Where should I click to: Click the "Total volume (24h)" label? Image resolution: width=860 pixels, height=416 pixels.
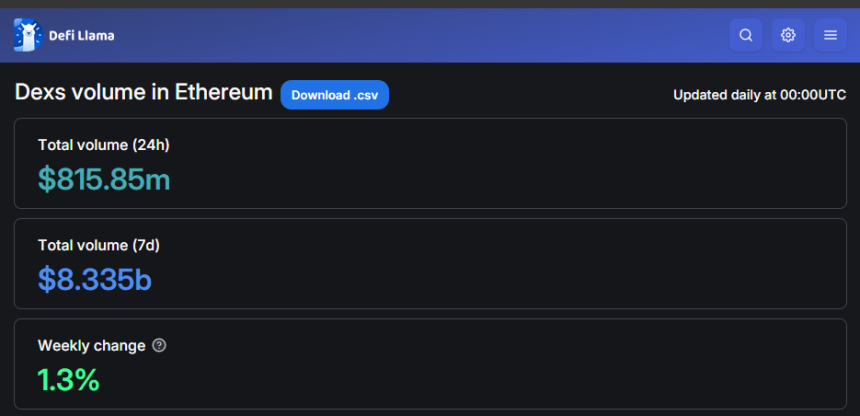pos(103,145)
